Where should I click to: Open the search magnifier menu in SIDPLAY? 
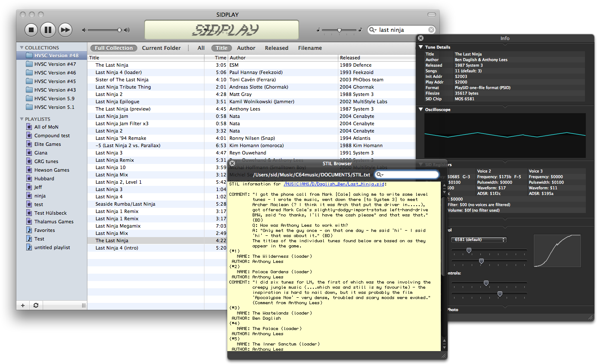373,30
